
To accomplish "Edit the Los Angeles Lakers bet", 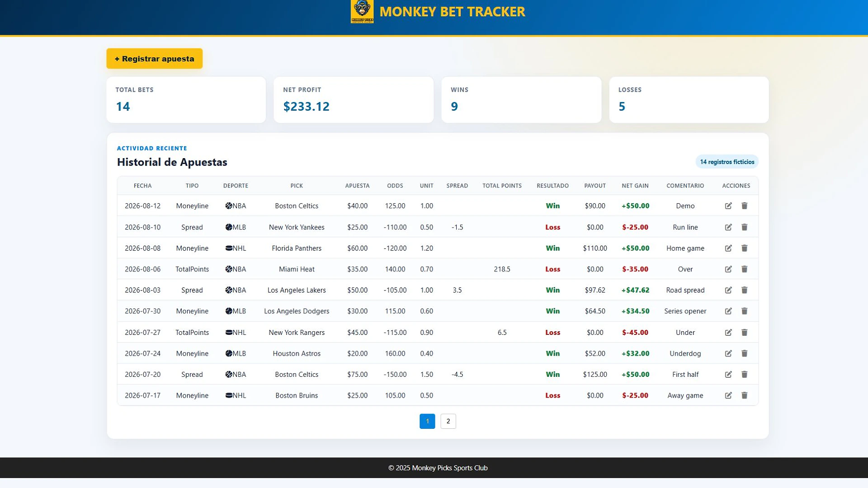I will (728, 290).
